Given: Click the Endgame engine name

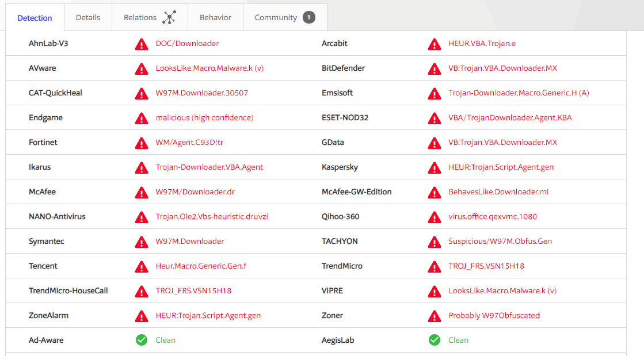Looking at the screenshot, I should pyautogui.click(x=45, y=117).
